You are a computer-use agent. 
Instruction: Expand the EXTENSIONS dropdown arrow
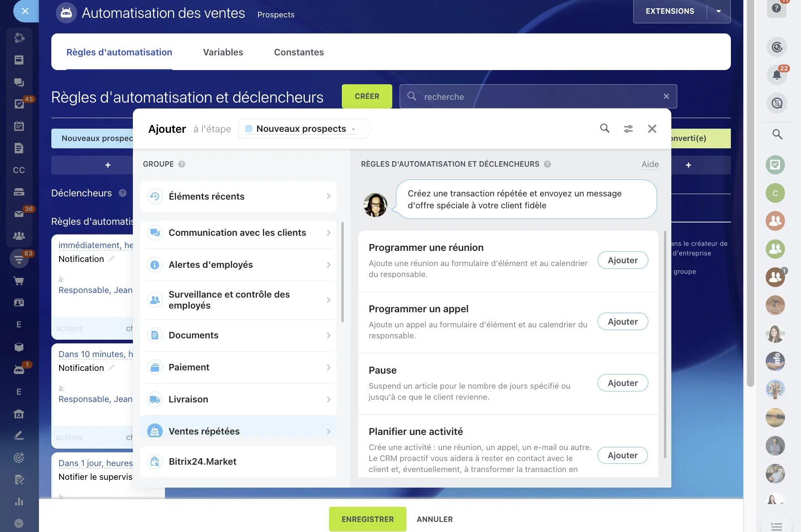coord(719,11)
